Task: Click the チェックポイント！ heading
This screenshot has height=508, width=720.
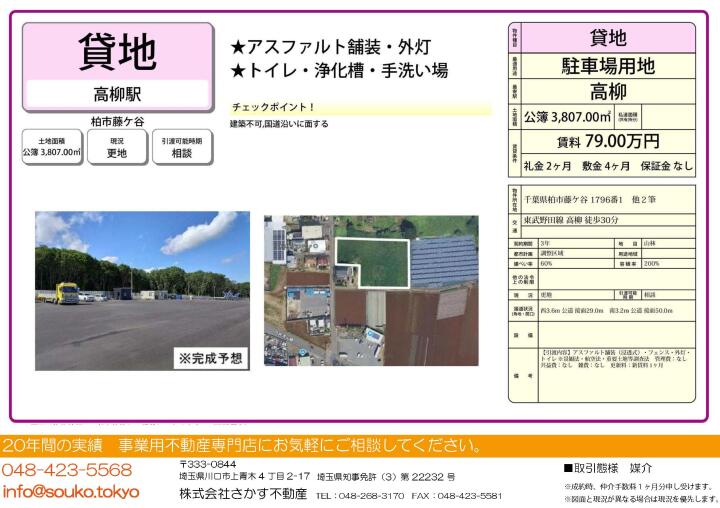Action: click(x=273, y=106)
